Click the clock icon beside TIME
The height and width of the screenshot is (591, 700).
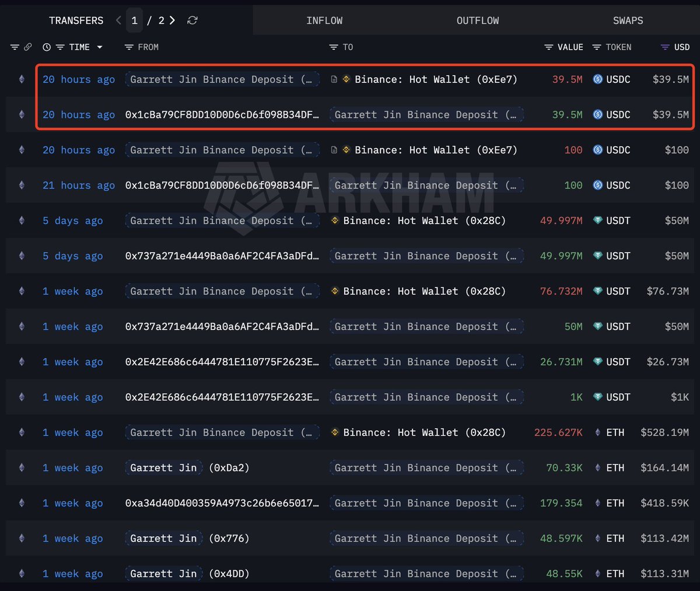click(x=47, y=47)
